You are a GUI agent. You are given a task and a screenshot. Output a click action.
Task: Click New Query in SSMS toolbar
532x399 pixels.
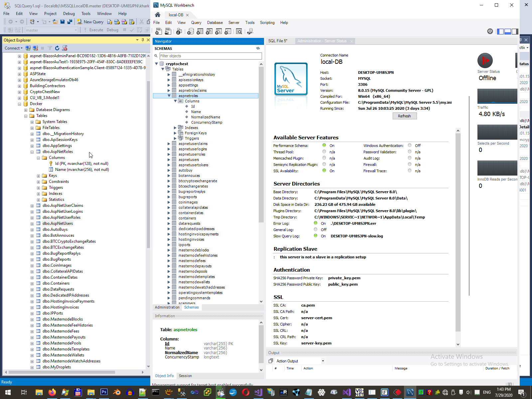tap(90, 22)
